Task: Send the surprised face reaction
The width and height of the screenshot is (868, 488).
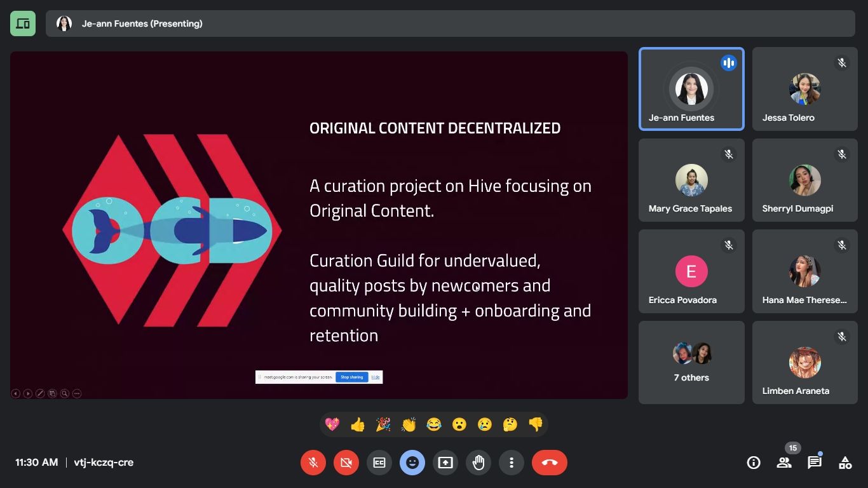Action: coord(459,424)
